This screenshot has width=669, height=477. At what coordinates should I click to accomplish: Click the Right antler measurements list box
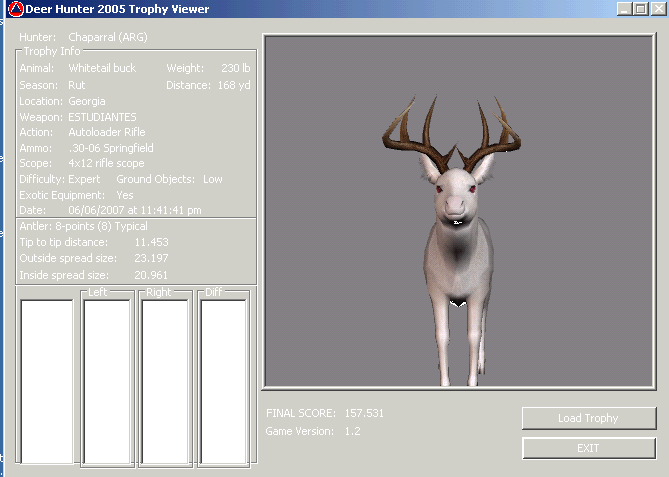click(x=165, y=381)
